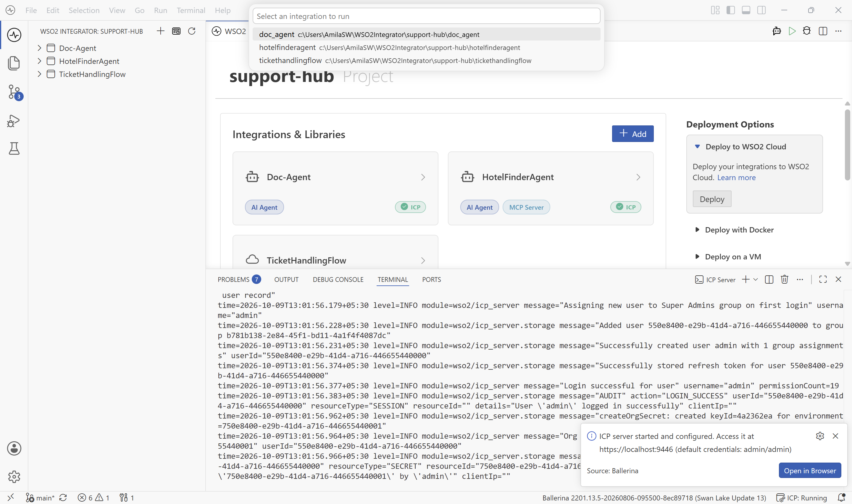Dismiss the ICP server notification
This screenshot has height=504, width=852.
point(836,436)
